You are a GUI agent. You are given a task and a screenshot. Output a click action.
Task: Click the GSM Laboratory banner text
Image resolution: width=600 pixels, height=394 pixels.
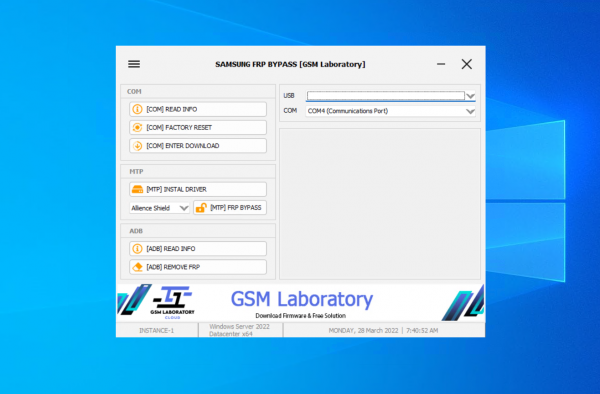pos(302,299)
